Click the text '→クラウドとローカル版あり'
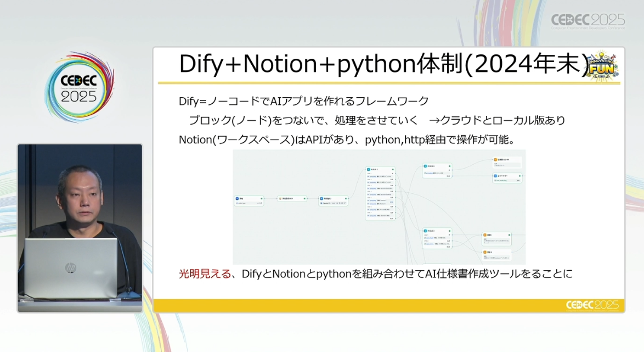This screenshot has width=644, height=352. coord(497,120)
